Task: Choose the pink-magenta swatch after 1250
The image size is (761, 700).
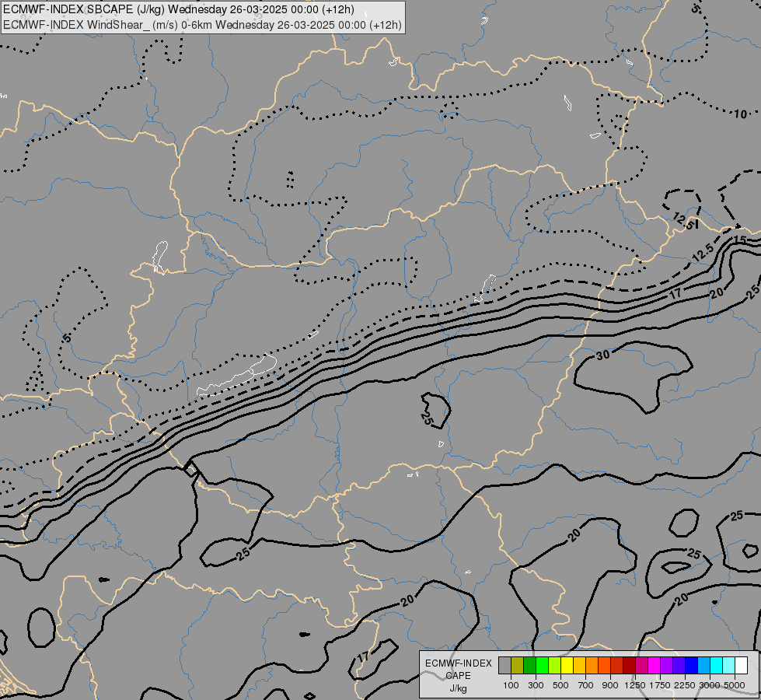Action: pyautogui.click(x=641, y=666)
